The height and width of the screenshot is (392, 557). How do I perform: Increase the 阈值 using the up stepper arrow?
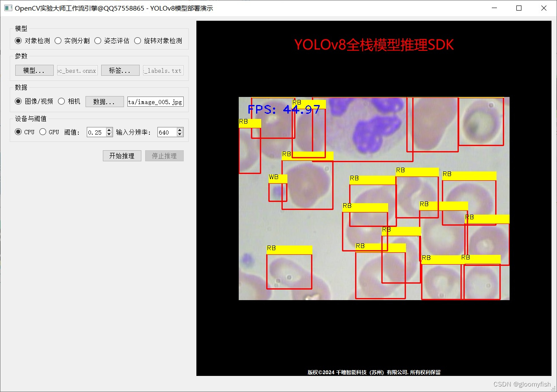109,130
